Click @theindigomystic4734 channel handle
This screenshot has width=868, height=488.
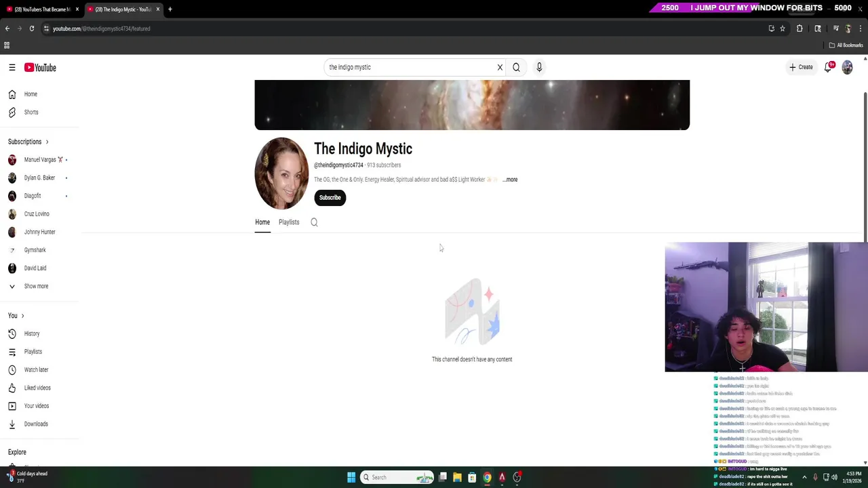click(x=338, y=165)
